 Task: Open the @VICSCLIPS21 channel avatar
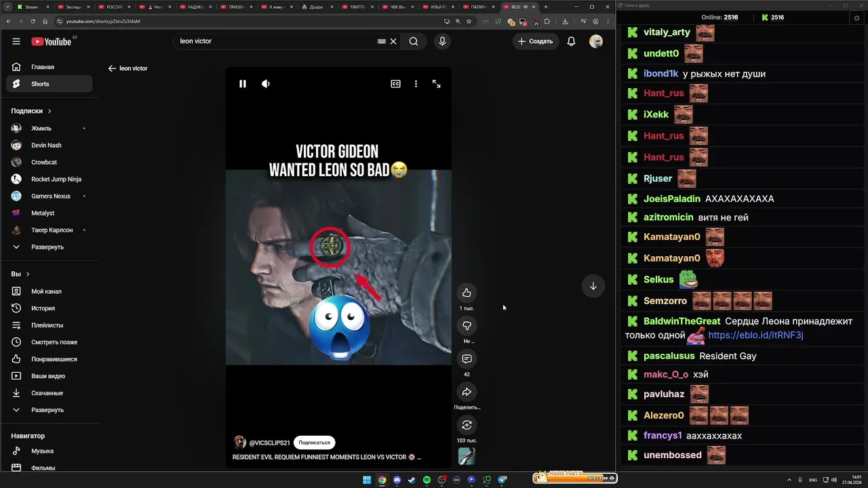click(x=239, y=443)
